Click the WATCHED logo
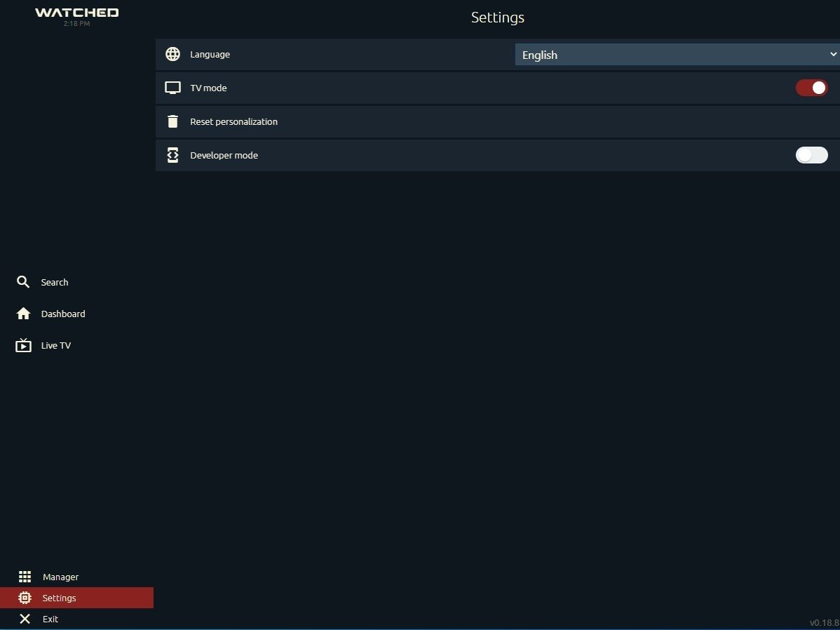 76,13
